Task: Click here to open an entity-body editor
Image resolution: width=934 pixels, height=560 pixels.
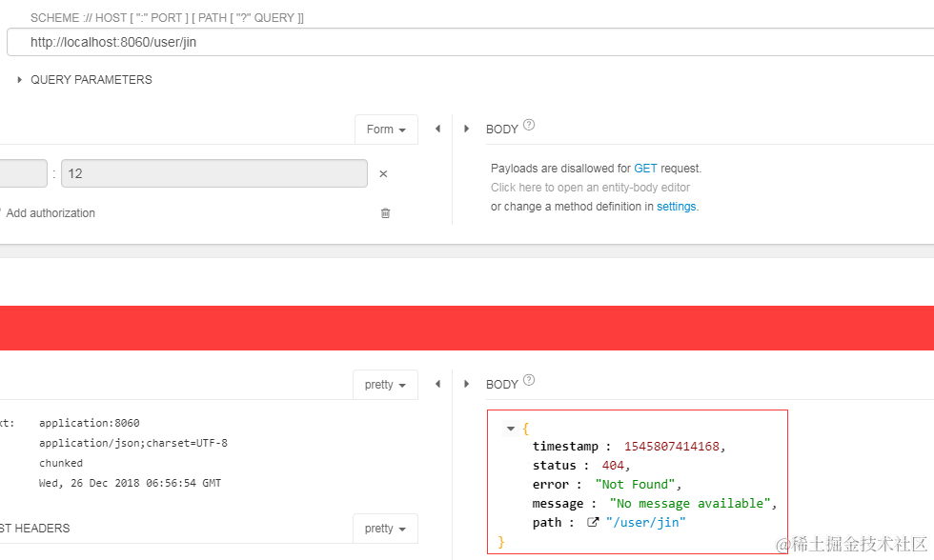Action: click(x=590, y=188)
